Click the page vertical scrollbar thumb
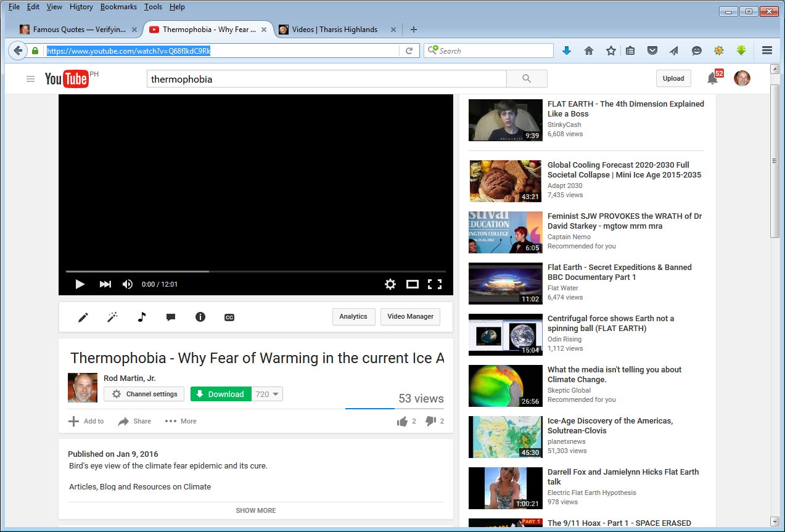The height and width of the screenshot is (532, 785). tap(775, 162)
